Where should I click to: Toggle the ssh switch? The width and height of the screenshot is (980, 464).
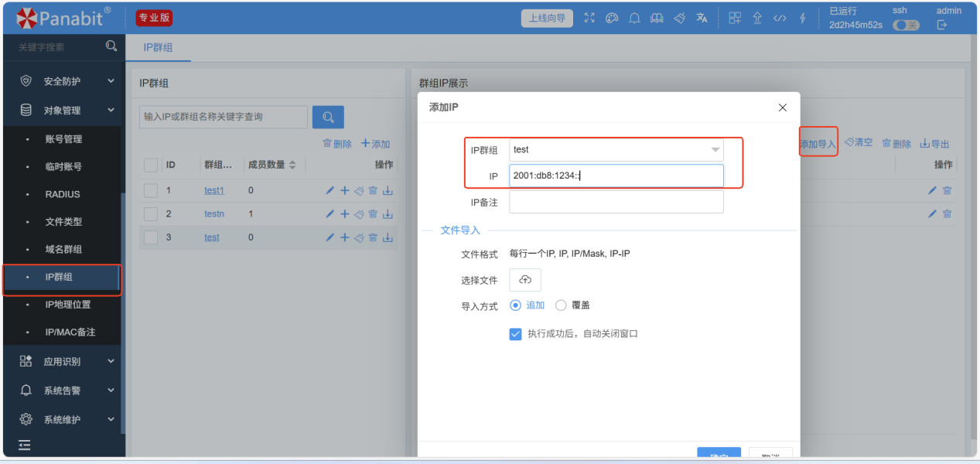click(906, 26)
